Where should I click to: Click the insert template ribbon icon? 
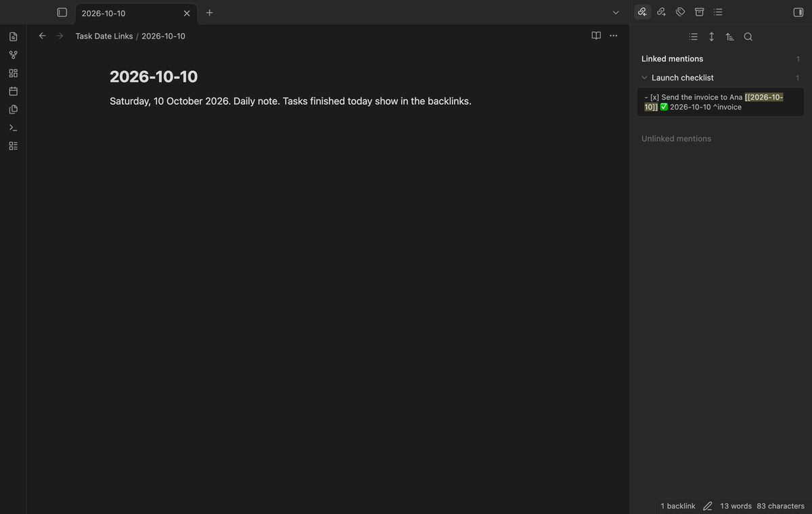coord(14,110)
